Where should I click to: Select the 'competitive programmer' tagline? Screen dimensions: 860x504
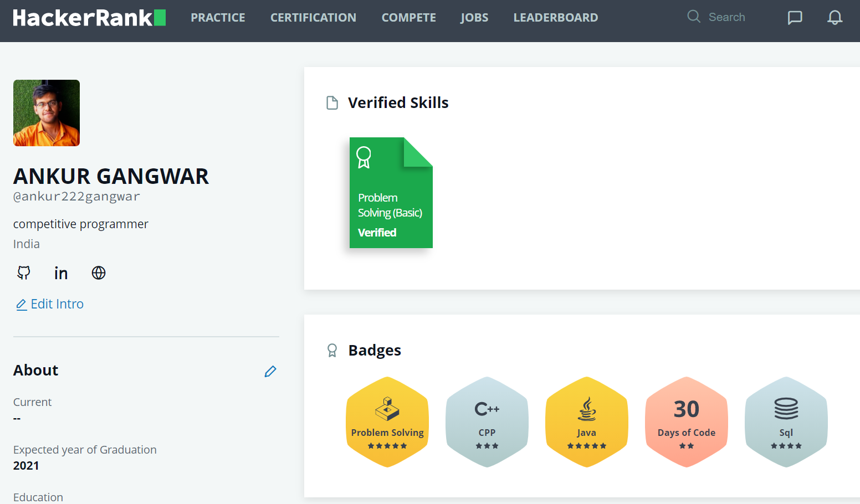click(81, 224)
